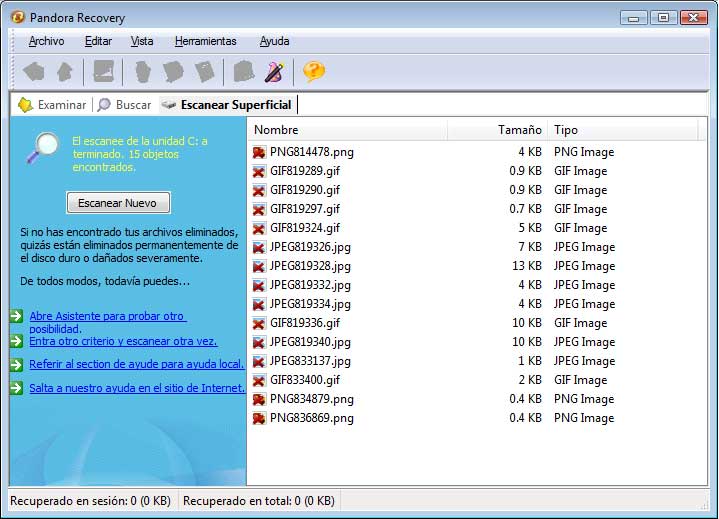Click the icon of JPEG819326.jpg
This screenshot has width=719, height=519.
259,248
